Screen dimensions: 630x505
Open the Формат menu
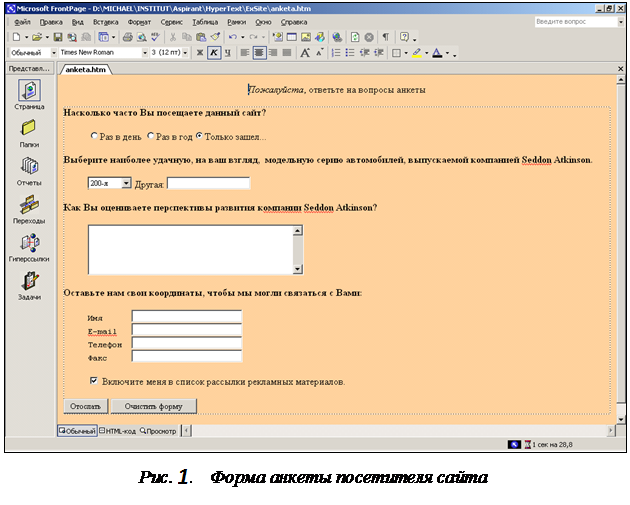[x=139, y=22]
